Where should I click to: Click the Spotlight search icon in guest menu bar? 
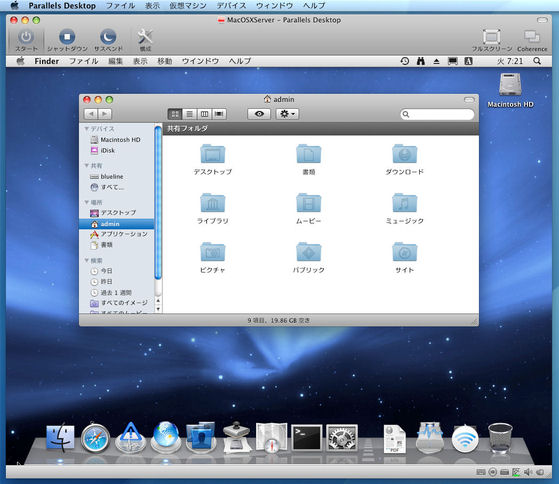[x=537, y=61]
